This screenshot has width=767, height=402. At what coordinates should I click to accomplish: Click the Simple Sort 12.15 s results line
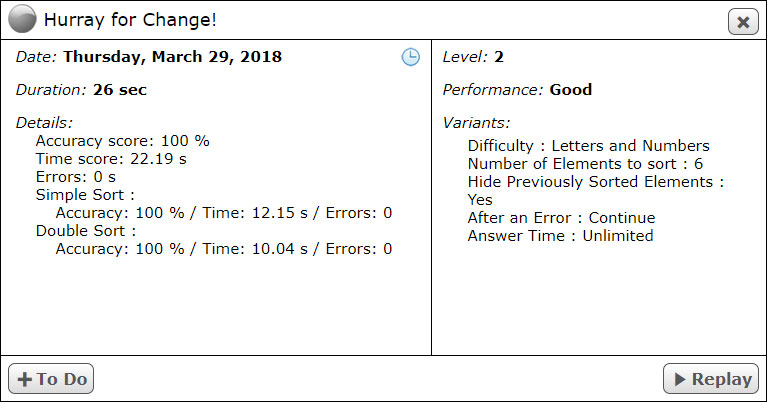click(224, 213)
